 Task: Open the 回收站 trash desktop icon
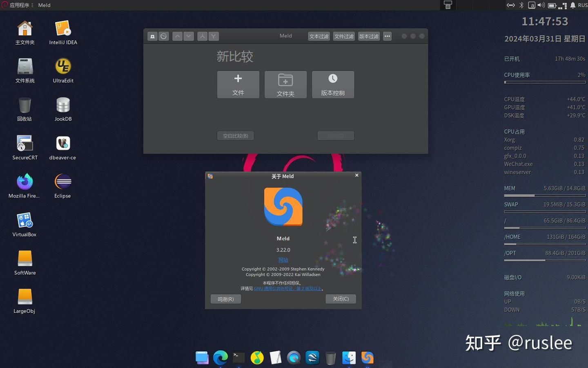[24, 109]
